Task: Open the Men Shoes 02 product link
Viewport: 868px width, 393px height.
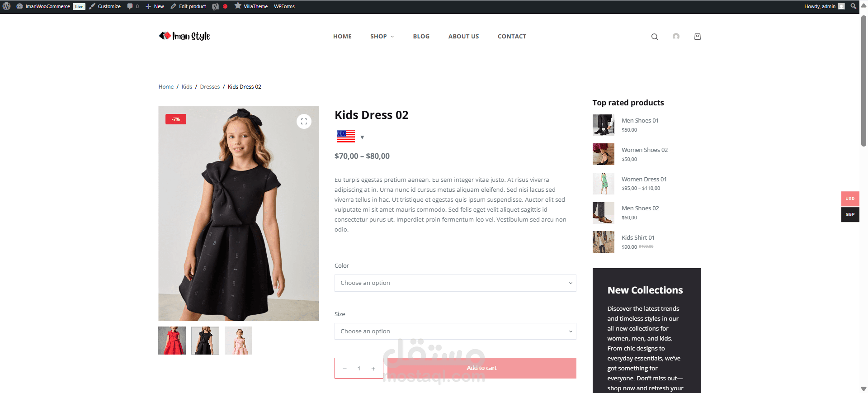Action: tap(640, 208)
